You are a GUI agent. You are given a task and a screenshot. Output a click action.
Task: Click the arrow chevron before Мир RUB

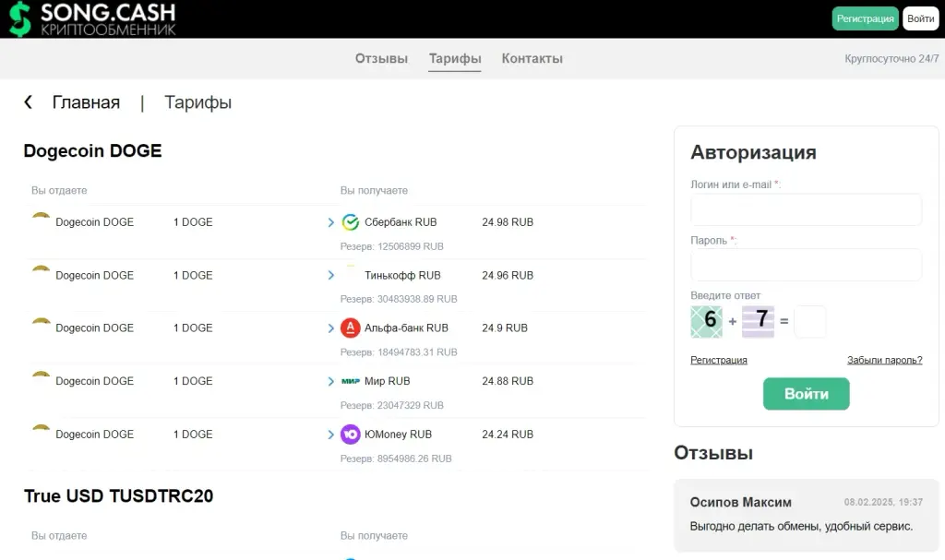click(331, 382)
